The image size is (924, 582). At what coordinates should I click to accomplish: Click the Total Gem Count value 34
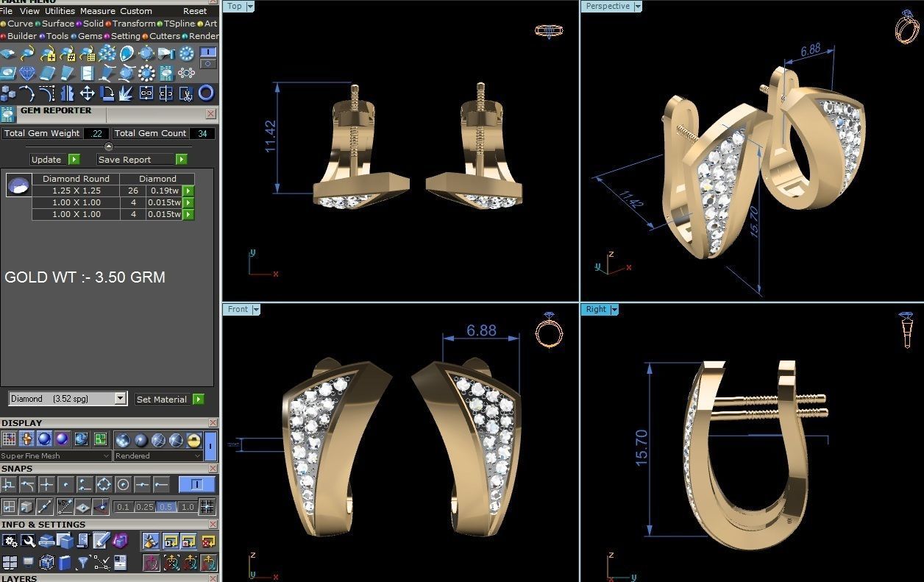click(202, 133)
